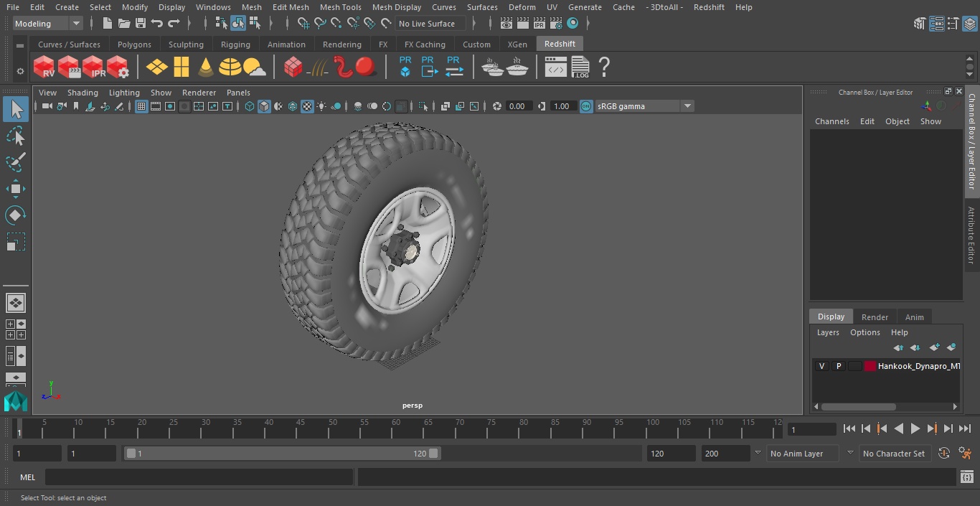The width and height of the screenshot is (980, 506).
Task: Open the Mesh Tools menu
Action: tap(340, 7)
